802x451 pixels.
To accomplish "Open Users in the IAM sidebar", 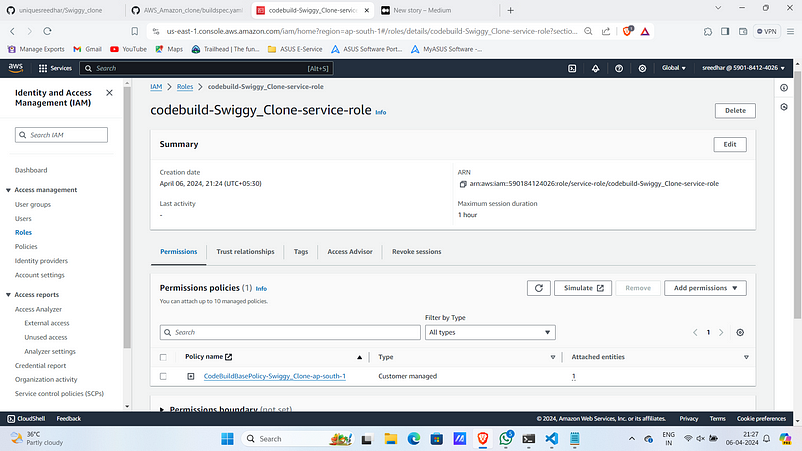I will (23, 218).
